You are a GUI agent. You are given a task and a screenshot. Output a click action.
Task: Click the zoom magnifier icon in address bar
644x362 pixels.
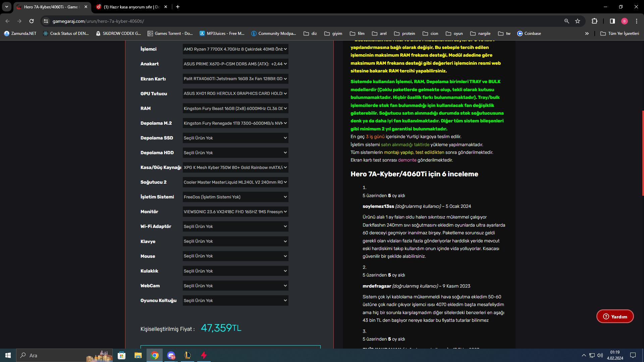click(567, 21)
